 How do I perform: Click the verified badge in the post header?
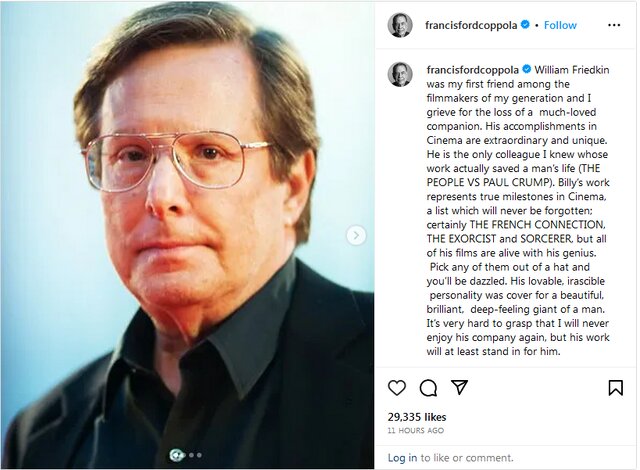click(x=525, y=25)
